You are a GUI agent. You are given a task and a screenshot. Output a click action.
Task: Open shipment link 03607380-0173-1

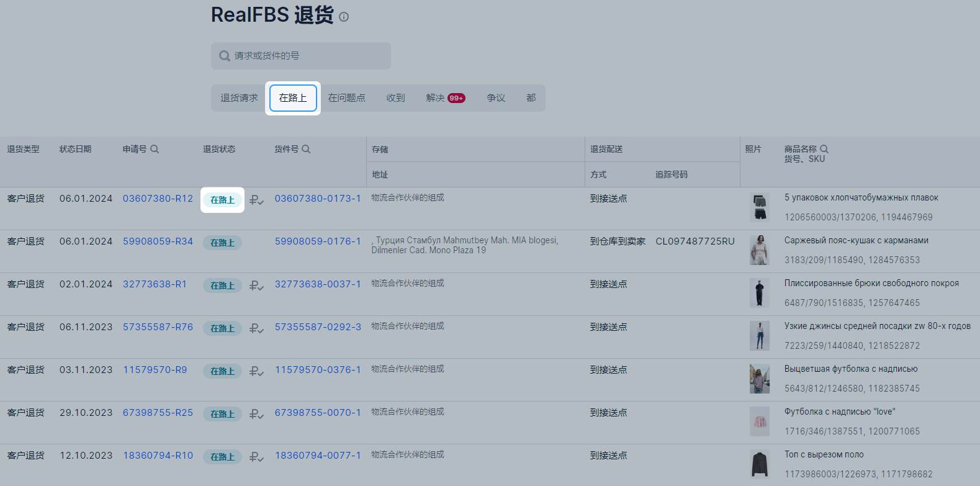point(318,199)
